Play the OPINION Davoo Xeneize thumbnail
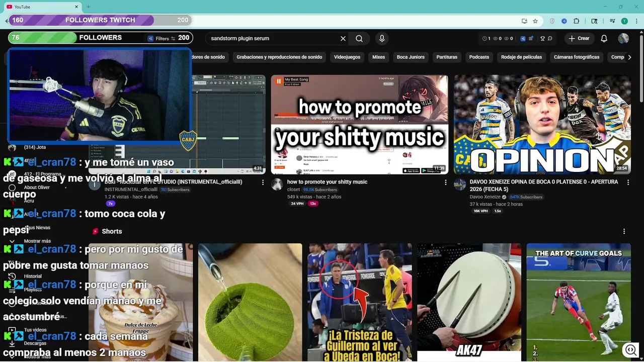 coord(542,125)
